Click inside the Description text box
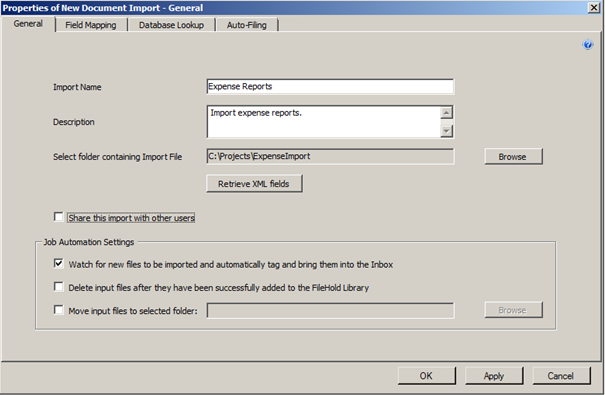 pos(323,122)
